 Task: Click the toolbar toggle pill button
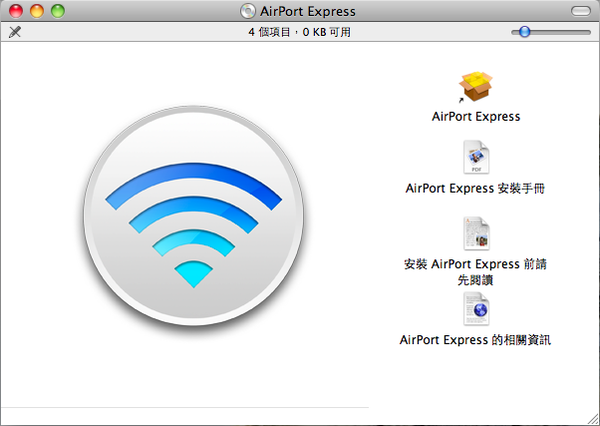[581, 11]
